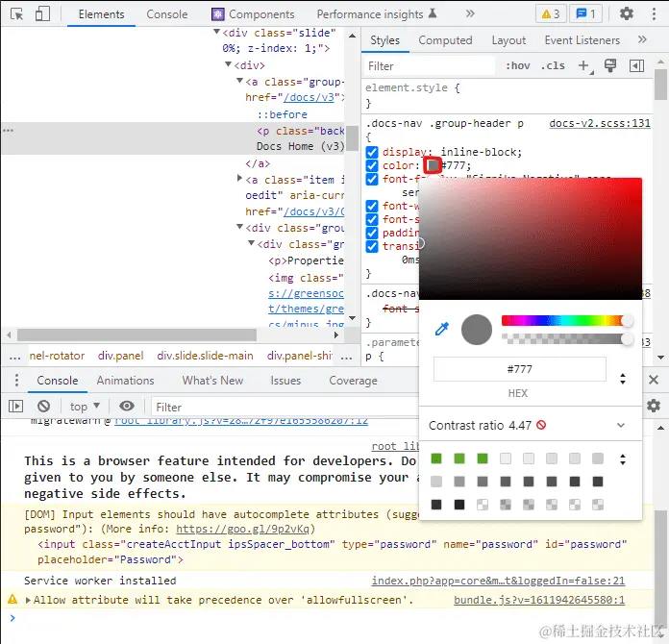The height and width of the screenshot is (644, 669).
Task: Click the warnings count badge showing 3
Action: pos(551,14)
